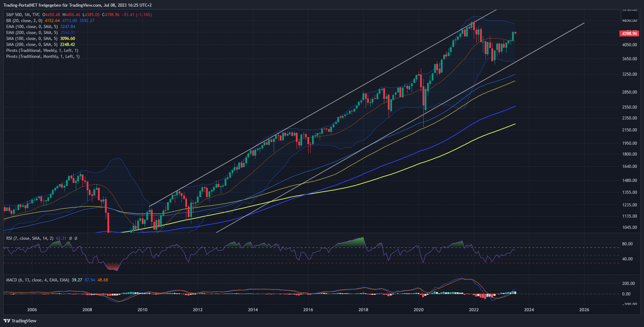Click the Trading-PortalNET header text at top

[x=78, y=5]
